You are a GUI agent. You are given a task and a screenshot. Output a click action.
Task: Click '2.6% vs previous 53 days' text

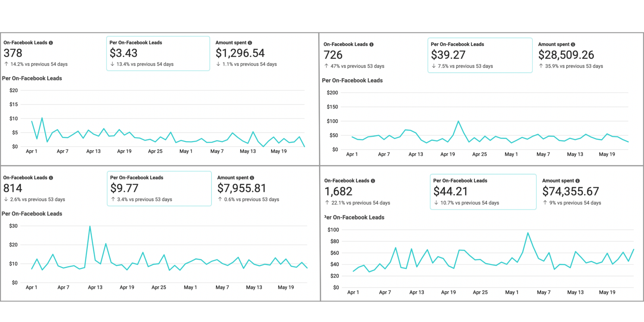click(x=38, y=200)
